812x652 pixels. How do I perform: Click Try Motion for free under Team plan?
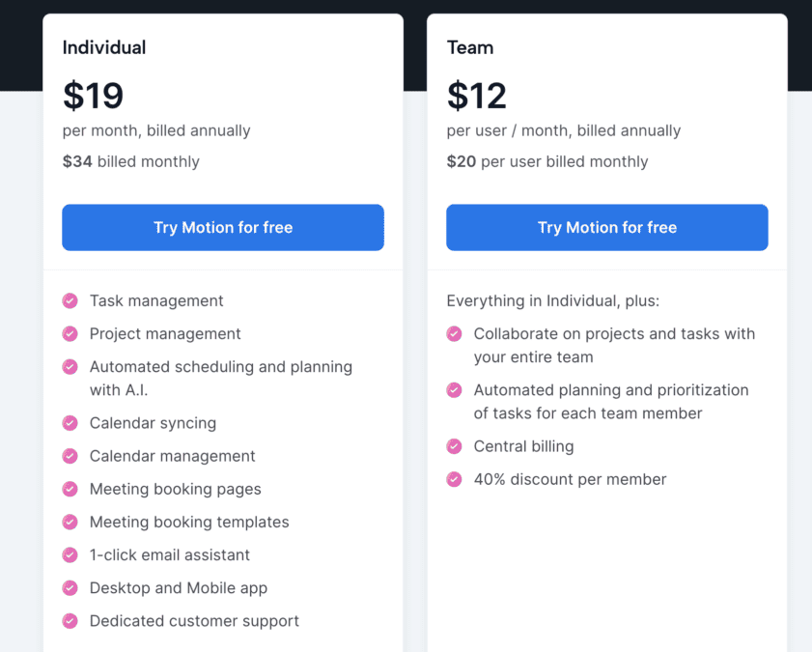606,227
